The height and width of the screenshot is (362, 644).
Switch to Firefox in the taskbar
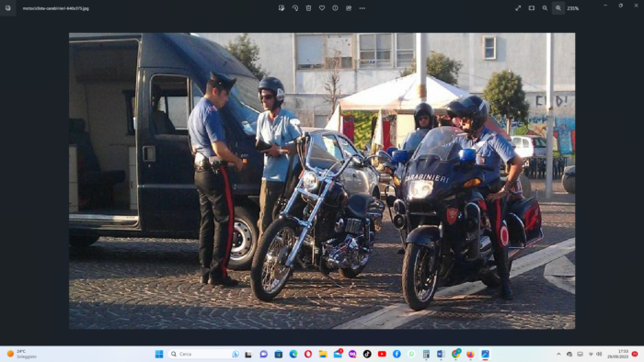[x=470, y=355]
